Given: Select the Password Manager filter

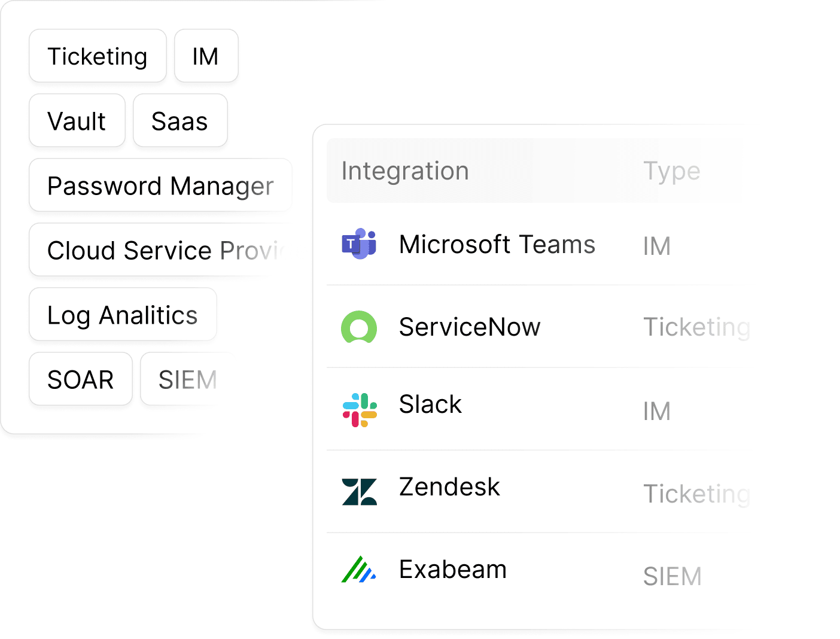Looking at the screenshot, I should (x=160, y=185).
